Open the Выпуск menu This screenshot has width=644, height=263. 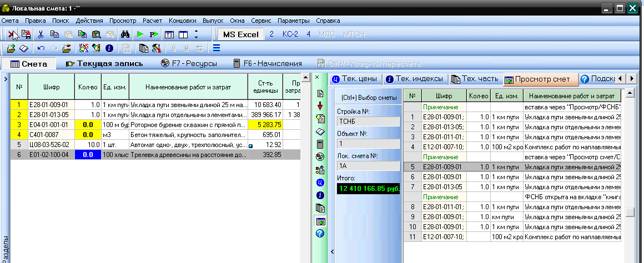pos(213,21)
